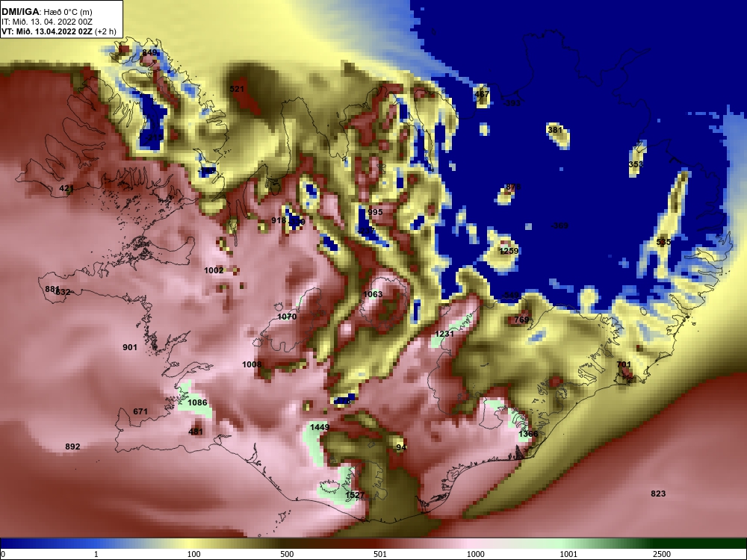Select the 849 value on the map
The width and height of the screenshot is (747, 560).
click(149, 52)
